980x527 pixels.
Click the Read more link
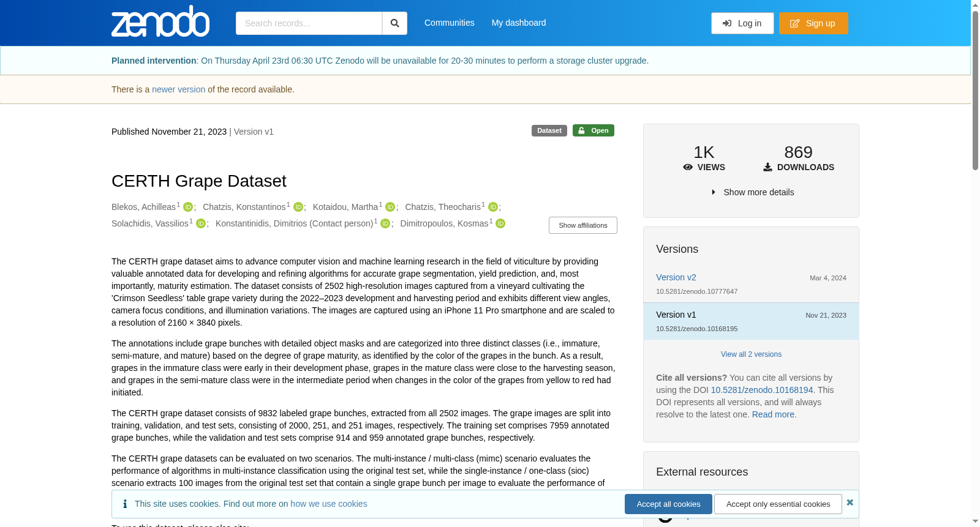click(773, 414)
